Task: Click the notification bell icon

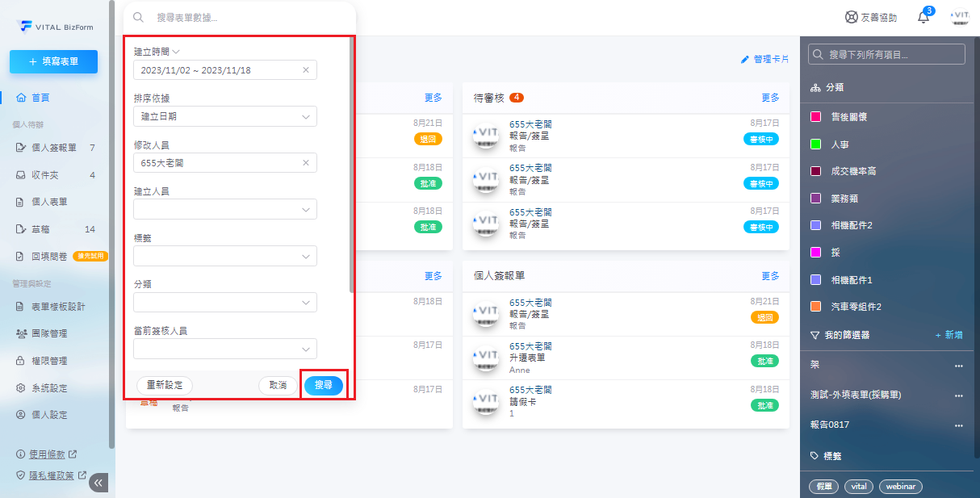Action: tap(923, 18)
